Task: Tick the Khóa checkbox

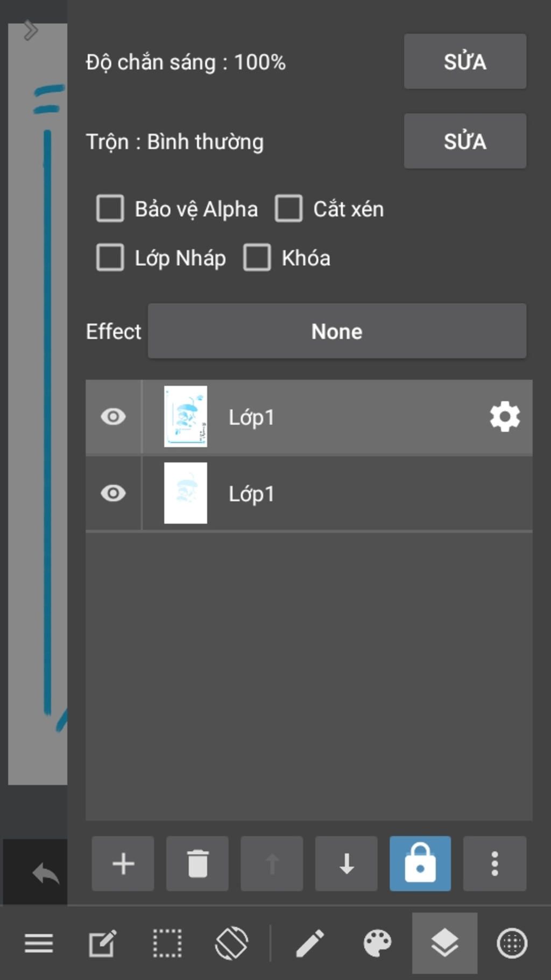Action: point(257,257)
